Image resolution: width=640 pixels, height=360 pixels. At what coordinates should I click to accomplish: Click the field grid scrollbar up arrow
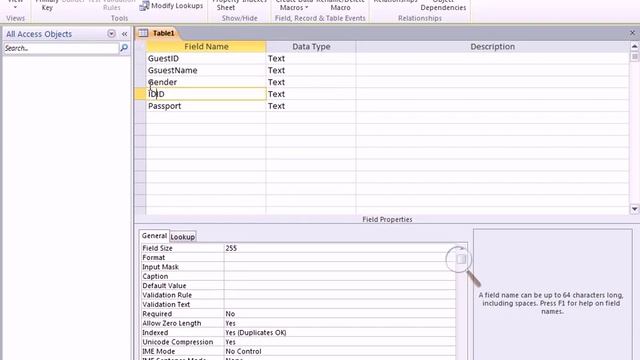click(634, 46)
